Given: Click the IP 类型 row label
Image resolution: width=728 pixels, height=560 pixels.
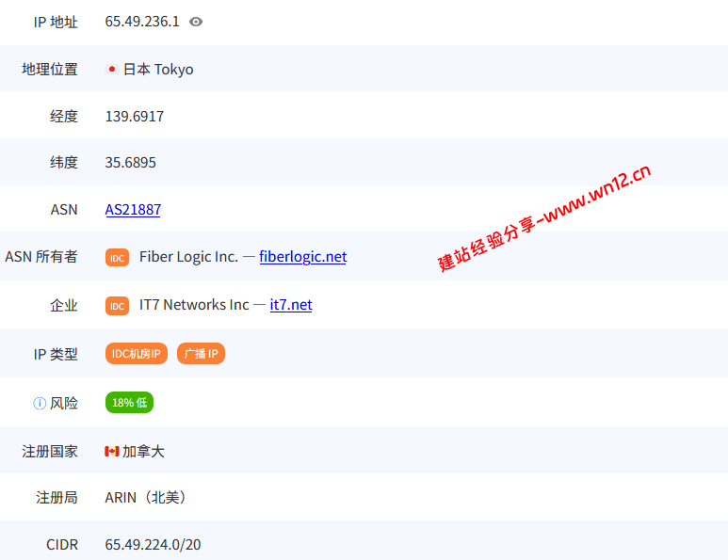Looking at the screenshot, I should (x=56, y=354).
